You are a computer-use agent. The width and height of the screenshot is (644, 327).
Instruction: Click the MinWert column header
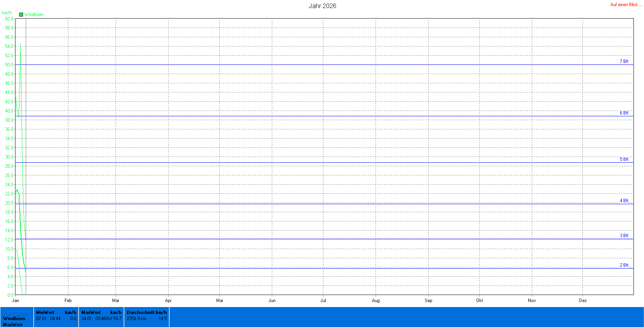45,312
